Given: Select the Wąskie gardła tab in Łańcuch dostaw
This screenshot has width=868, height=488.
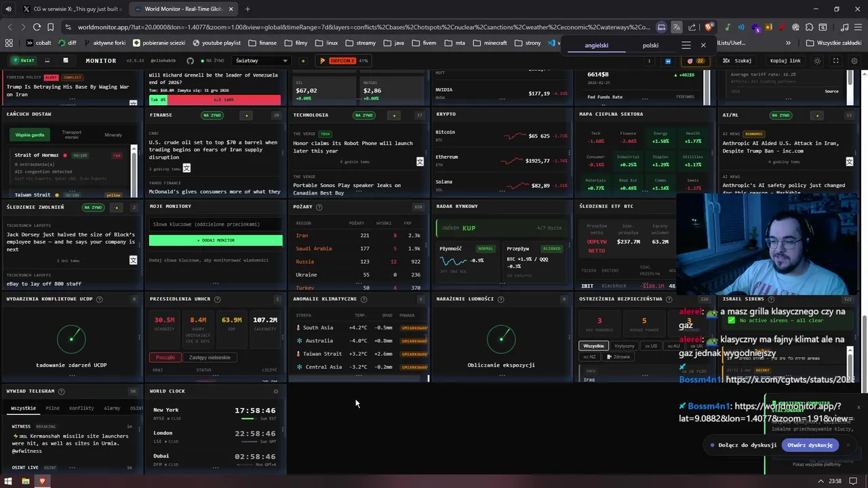Looking at the screenshot, I should (30, 135).
